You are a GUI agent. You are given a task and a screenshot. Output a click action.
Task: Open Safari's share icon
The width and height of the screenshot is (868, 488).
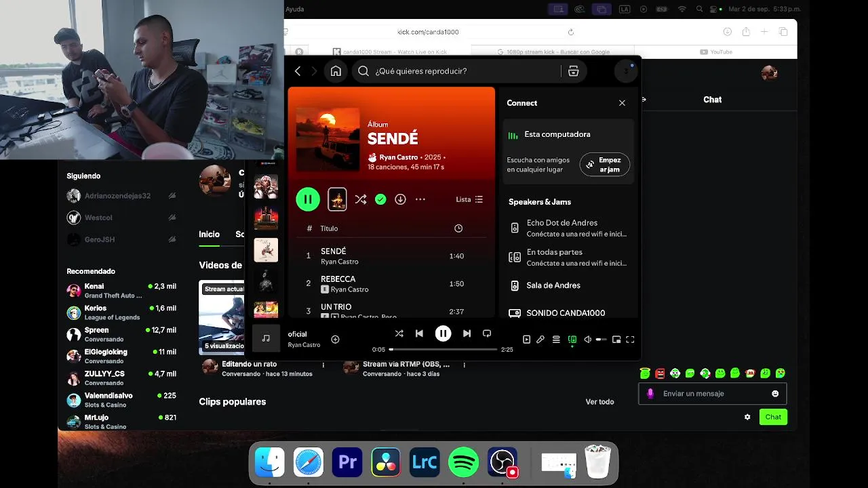(746, 32)
